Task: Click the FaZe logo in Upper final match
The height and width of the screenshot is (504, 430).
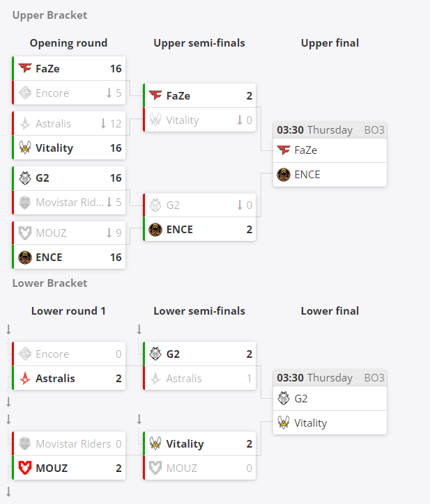Action: pyautogui.click(x=284, y=150)
